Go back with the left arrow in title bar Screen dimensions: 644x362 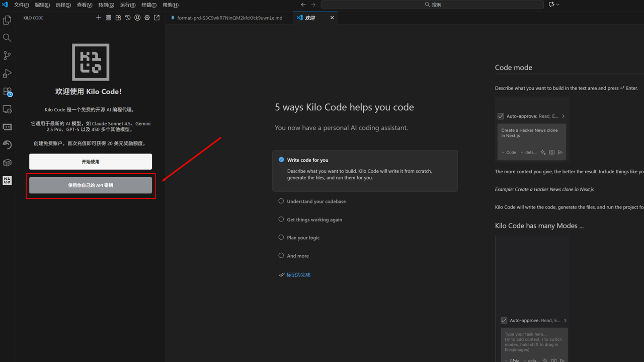pyautogui.click(x=303, y=5)
